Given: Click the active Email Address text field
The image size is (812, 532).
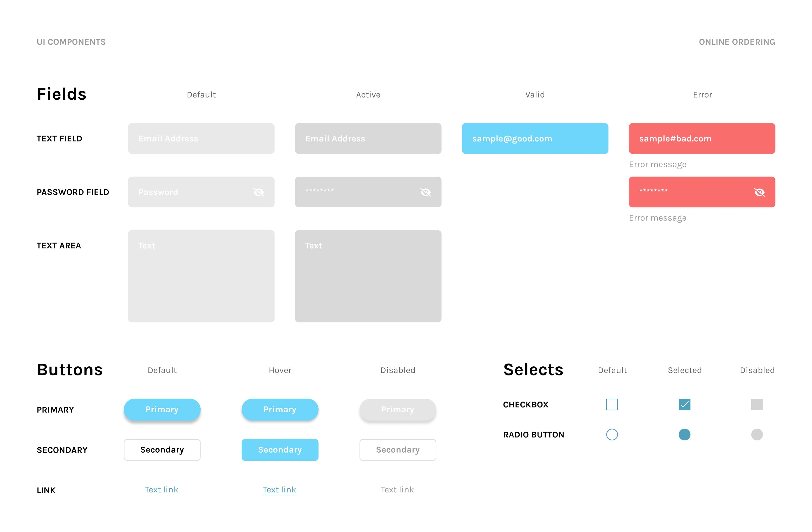Looking at the screenshot, I should pyautogui.click(x=368, y=138).
